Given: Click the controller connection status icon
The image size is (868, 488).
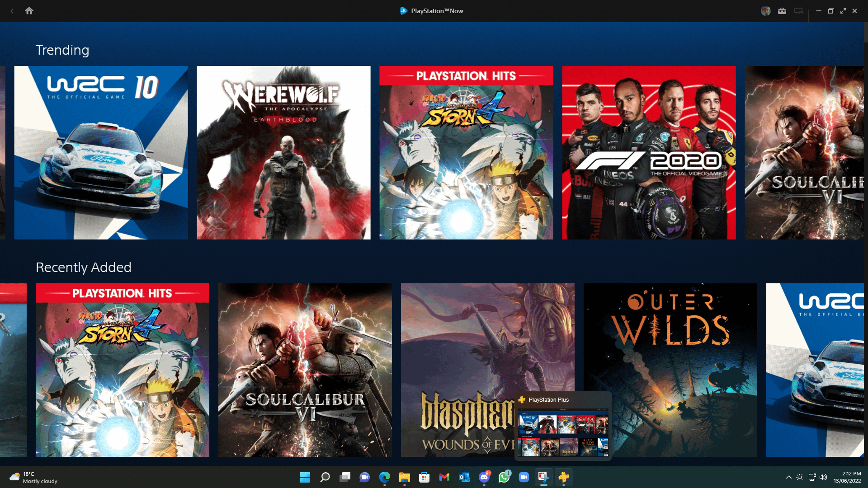Looking at the screenshot, I should coord(799,11).
